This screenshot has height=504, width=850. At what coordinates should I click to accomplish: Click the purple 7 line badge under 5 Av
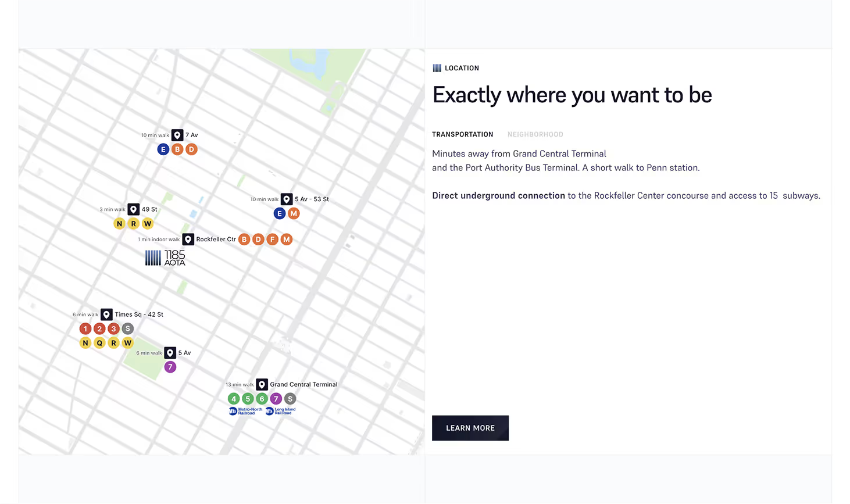[x=170, y=367]
